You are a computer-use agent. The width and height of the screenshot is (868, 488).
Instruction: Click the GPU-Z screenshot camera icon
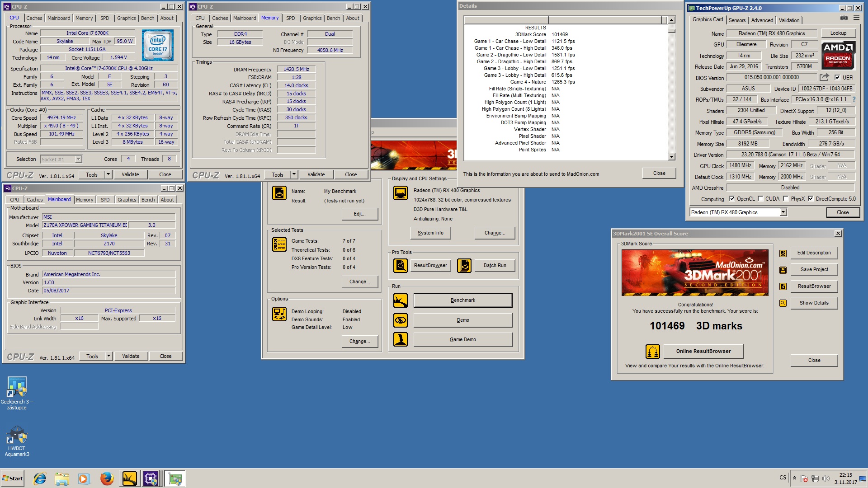[844, 18]
